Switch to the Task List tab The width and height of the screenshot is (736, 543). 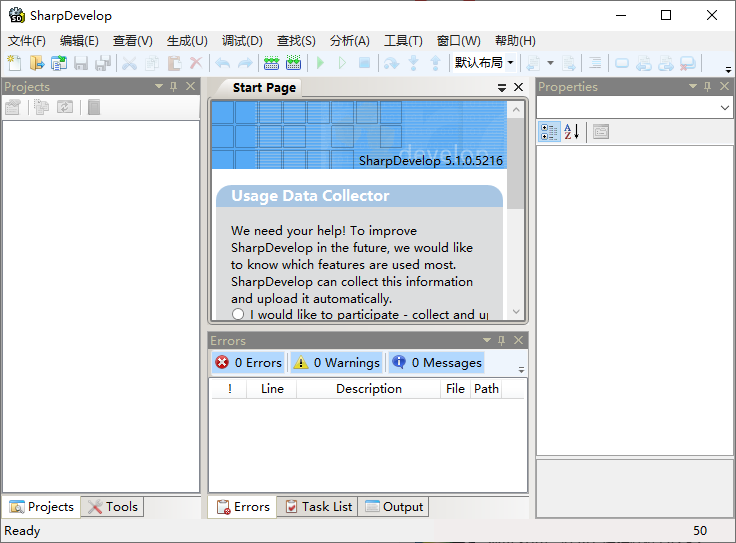point(318,507)
